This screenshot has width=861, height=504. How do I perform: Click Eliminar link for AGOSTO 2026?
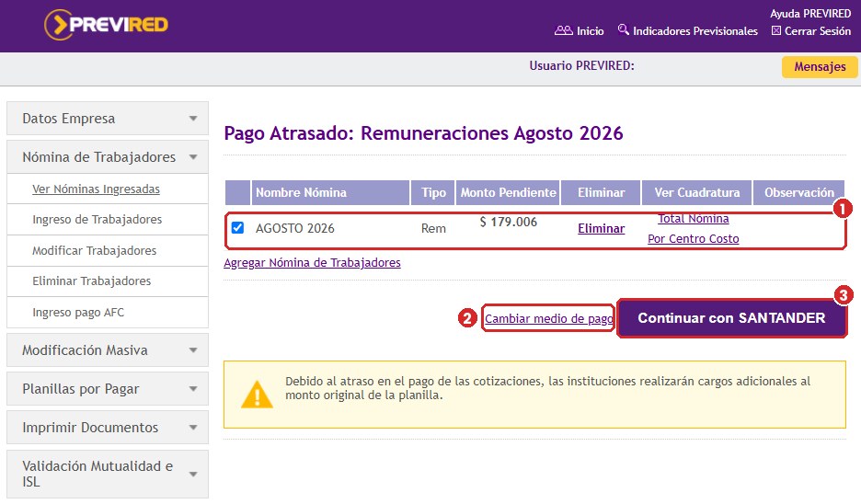tap(602, 228)
